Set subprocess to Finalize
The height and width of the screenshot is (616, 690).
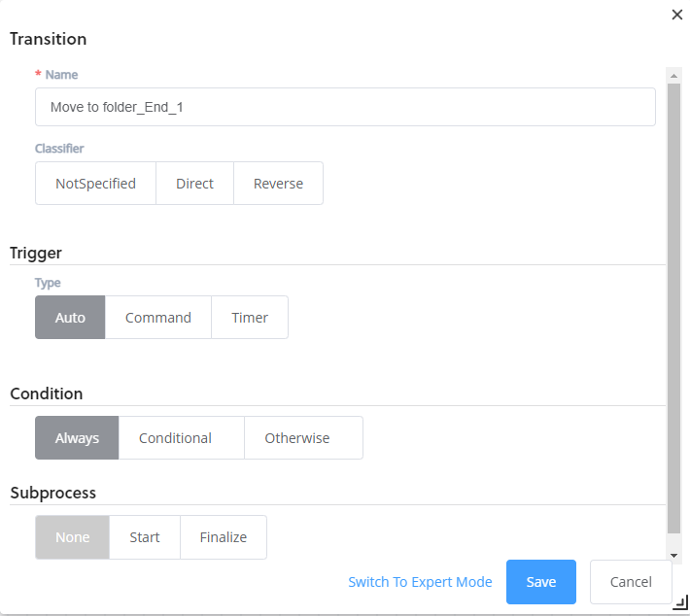click(x=224, y=537)
